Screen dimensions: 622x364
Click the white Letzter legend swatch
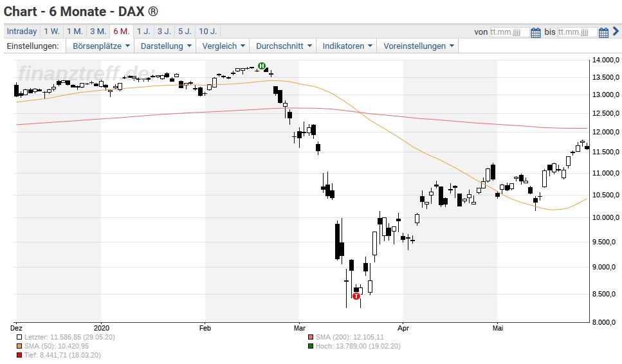(19, 338)
